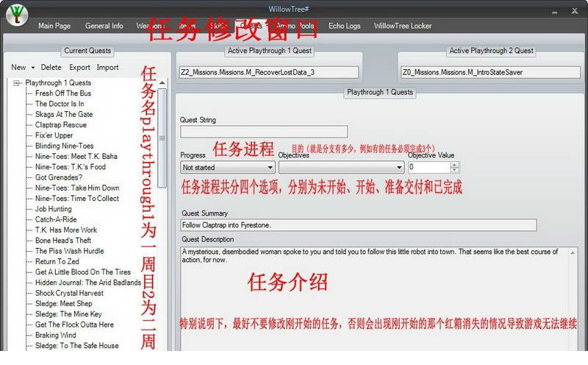588x365 pixels.
Task: Open the Objectives dropdown
Action: tap(341, 168)
